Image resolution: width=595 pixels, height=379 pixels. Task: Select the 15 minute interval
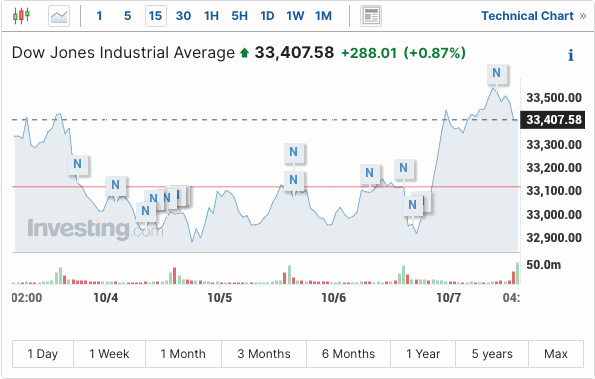pyautogui.click(x=156, y=16)
